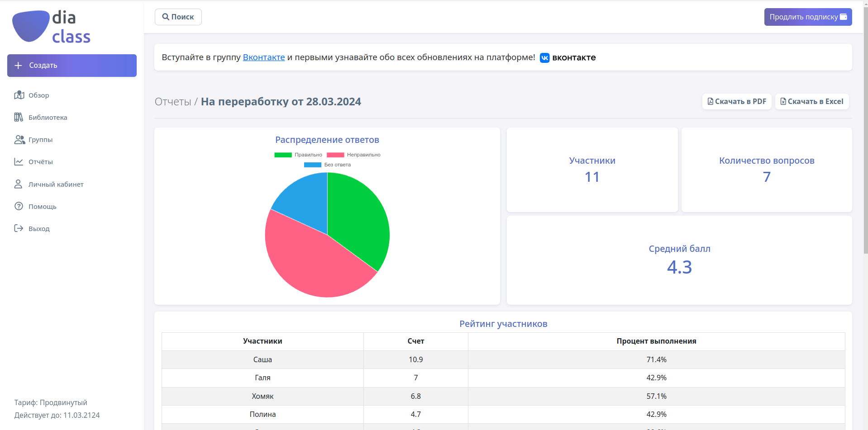The image size is (868, 430).
Task: Click the dia class logo
Action: [x=51, y=27]
